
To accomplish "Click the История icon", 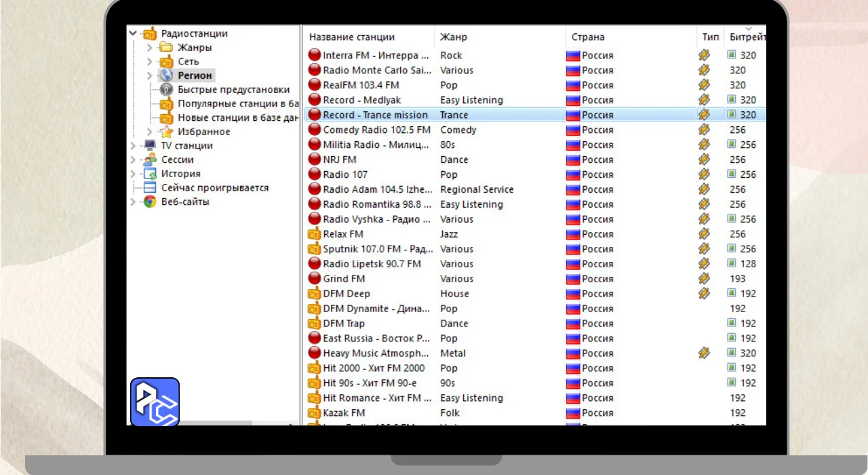I will coord(150,174).
